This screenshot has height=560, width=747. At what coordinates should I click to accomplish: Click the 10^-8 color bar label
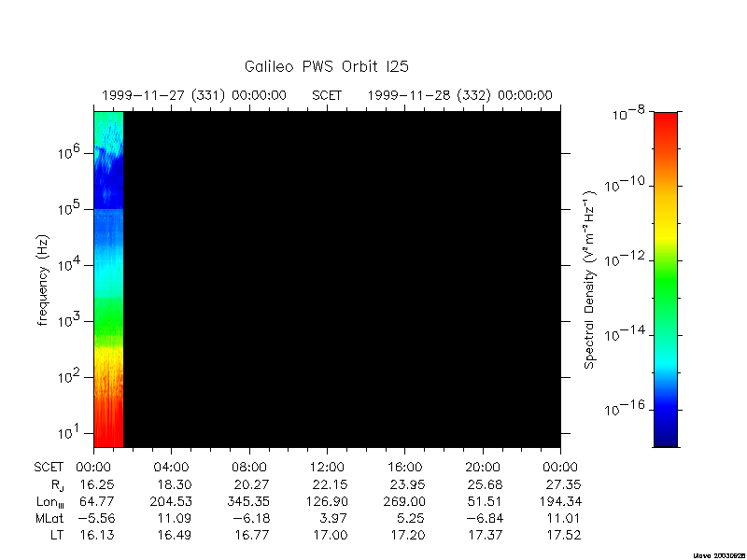click(628, 113)
